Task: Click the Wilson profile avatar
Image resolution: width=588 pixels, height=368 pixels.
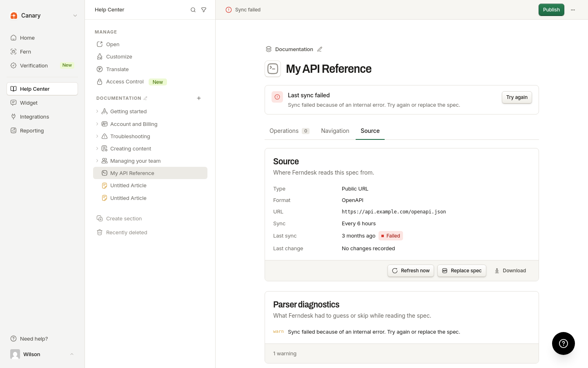Action: (15, 354)
